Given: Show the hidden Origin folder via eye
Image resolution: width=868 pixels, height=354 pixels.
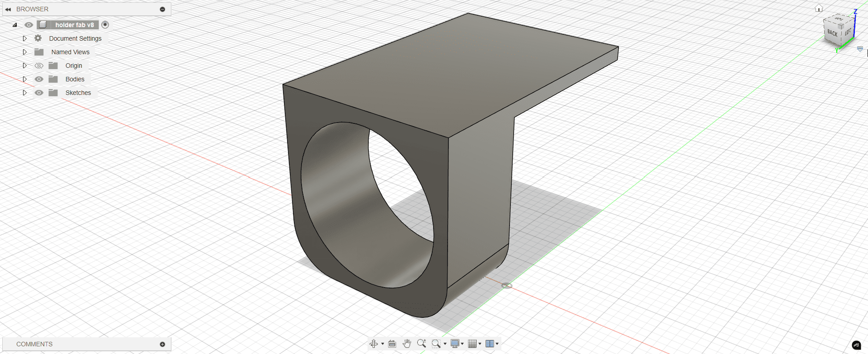Looking at the screenshot, I should 39,66.
